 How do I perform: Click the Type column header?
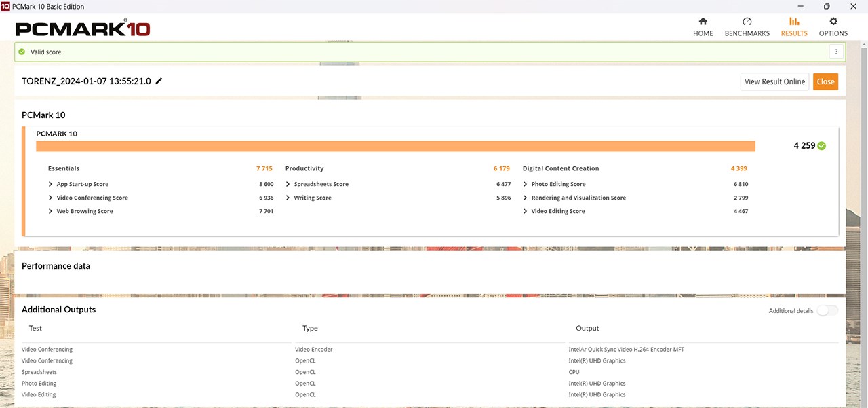pos(310,328)
